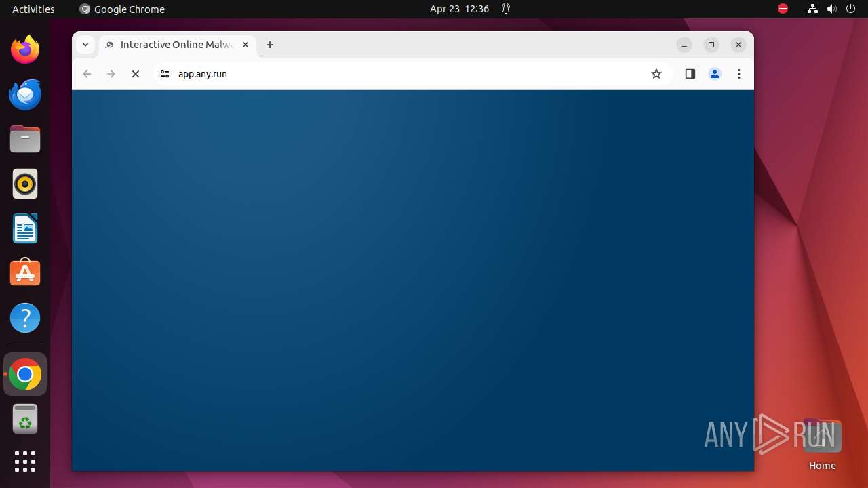Screen dimensions: 868x488
Task: Open the Help icon in dock
Action: point(25,318)
